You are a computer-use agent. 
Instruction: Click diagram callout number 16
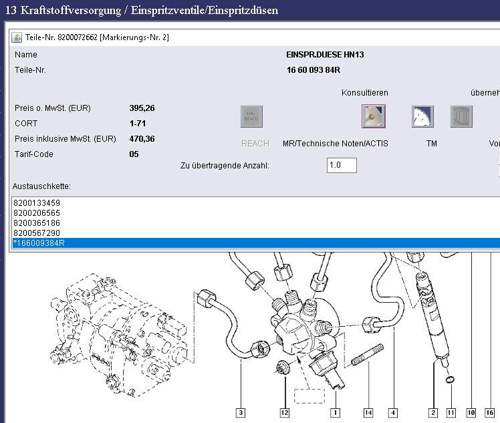point(489,413)
